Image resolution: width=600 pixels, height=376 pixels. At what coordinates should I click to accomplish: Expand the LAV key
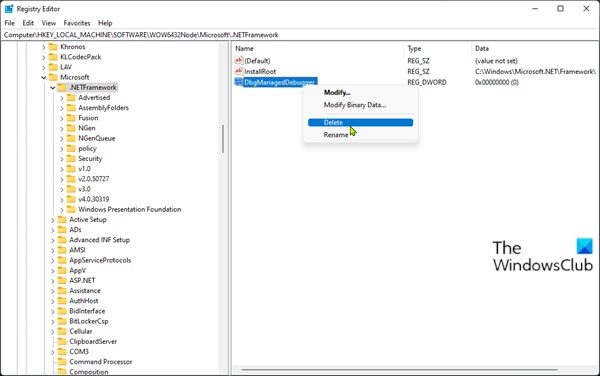click(x=44, y=67)
